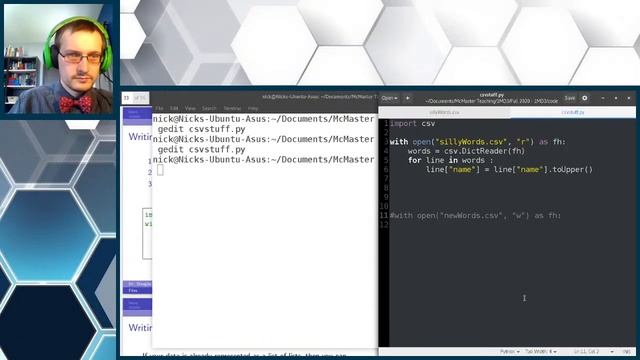Click the 'import csv' line in gedit
The image size is (640, 360).
413,124
